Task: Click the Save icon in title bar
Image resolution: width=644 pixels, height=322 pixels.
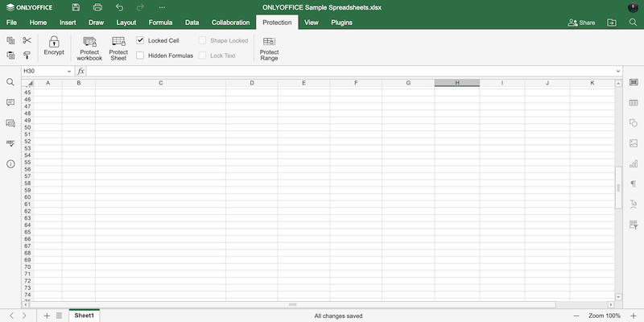Action: [76, 7]
